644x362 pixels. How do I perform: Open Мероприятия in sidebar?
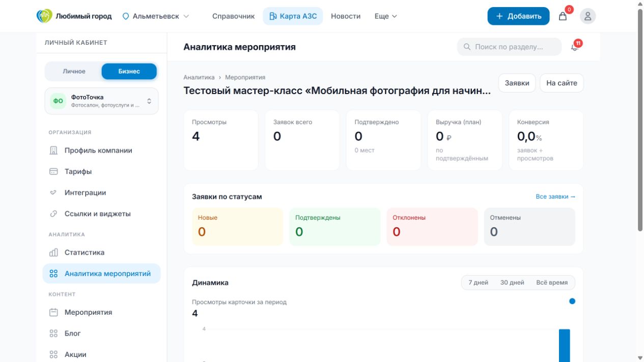click(x=101, y=312)
